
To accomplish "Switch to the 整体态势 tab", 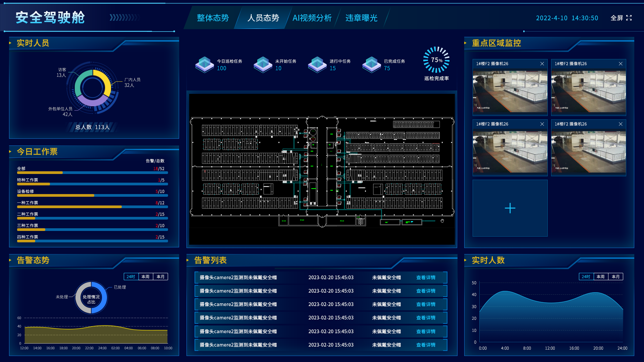I will pyautogui.click(x=213, y=18).
